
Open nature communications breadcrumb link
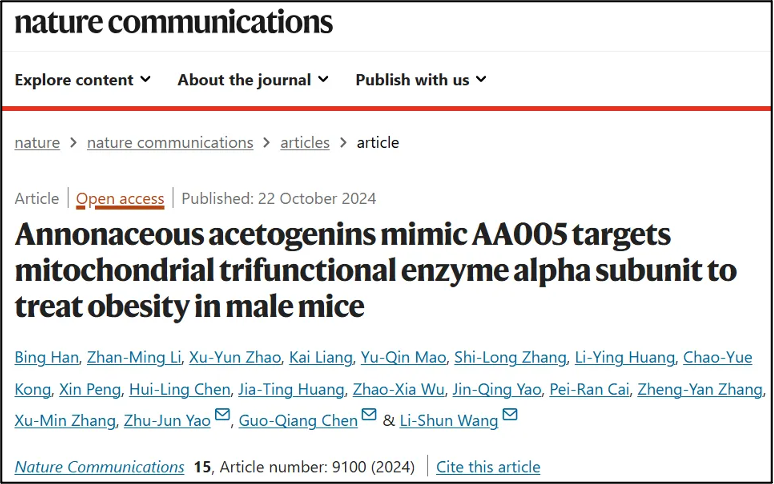(170, 142)
